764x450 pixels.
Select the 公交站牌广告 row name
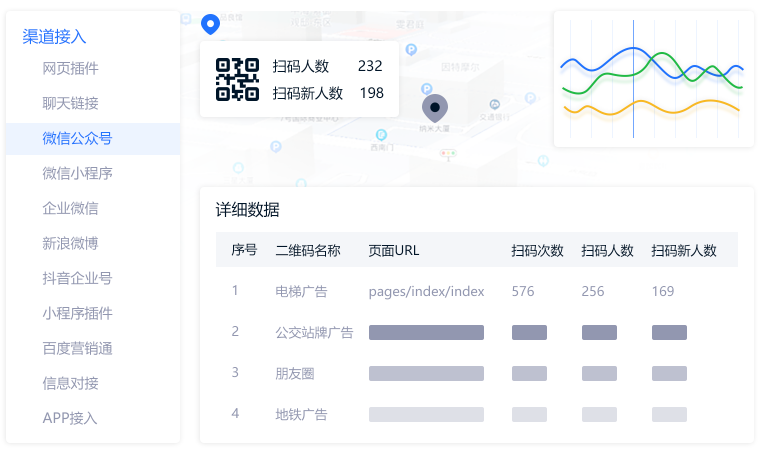click(x=314, y=332)
